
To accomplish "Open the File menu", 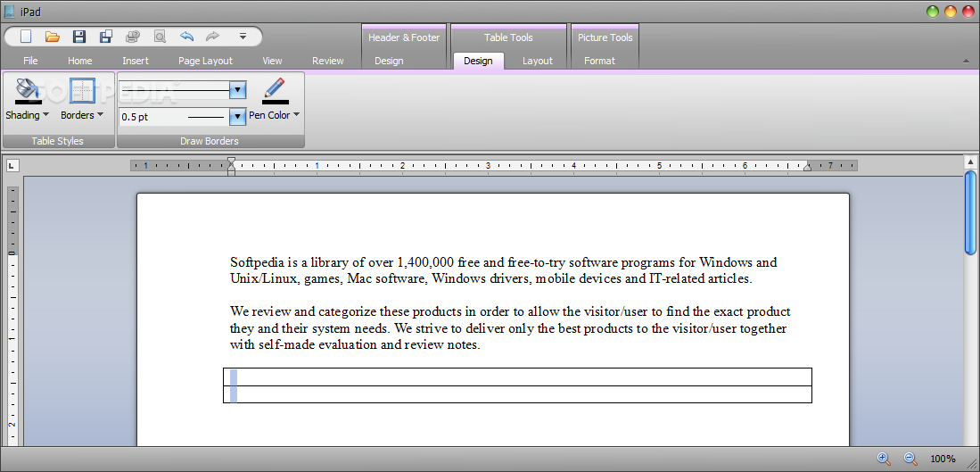I will coord(30,61).
